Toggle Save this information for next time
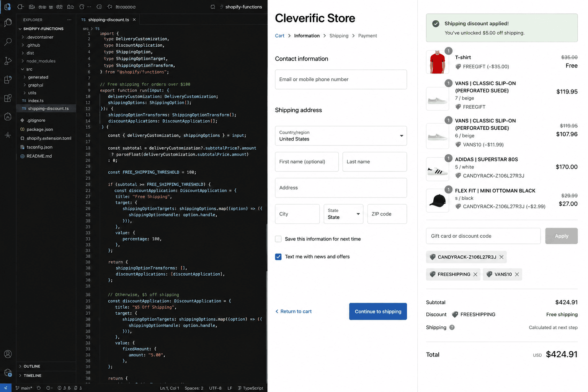This screenshot has width=588, height=392. [x=278, y=239]
